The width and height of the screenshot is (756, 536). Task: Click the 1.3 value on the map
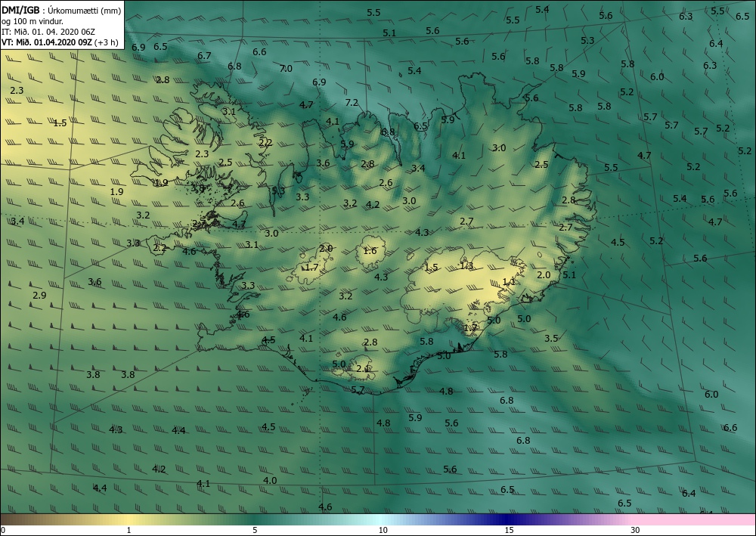[466, 265]
